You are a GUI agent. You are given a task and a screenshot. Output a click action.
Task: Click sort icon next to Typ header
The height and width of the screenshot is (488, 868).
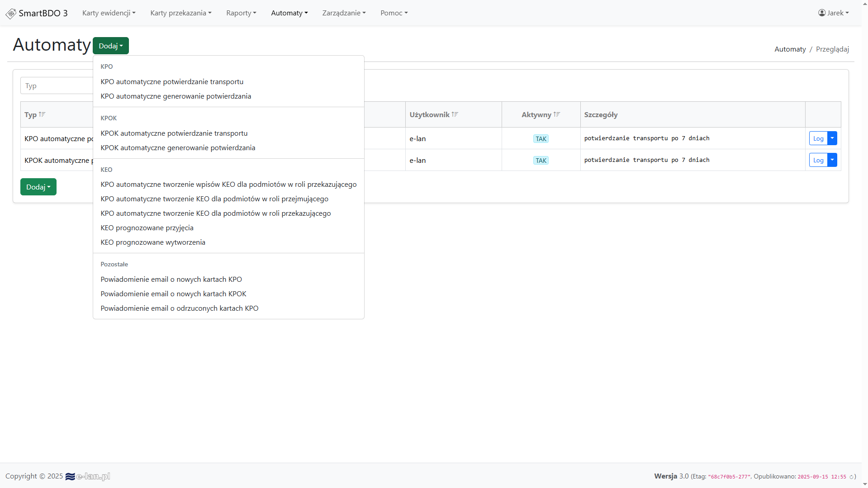42,114
